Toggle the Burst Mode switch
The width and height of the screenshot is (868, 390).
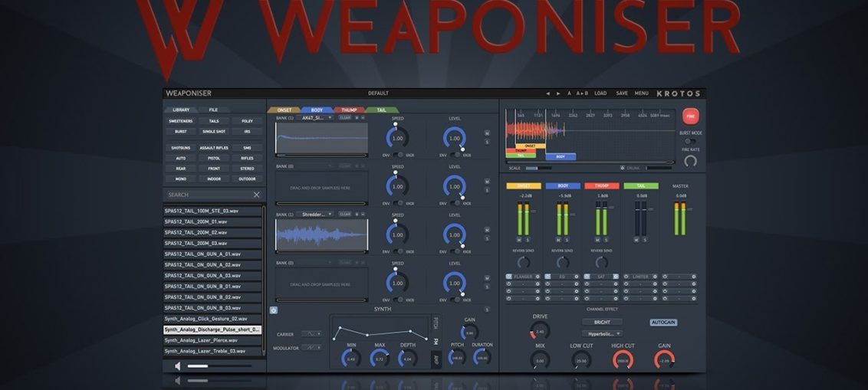[x=690, y=141]
